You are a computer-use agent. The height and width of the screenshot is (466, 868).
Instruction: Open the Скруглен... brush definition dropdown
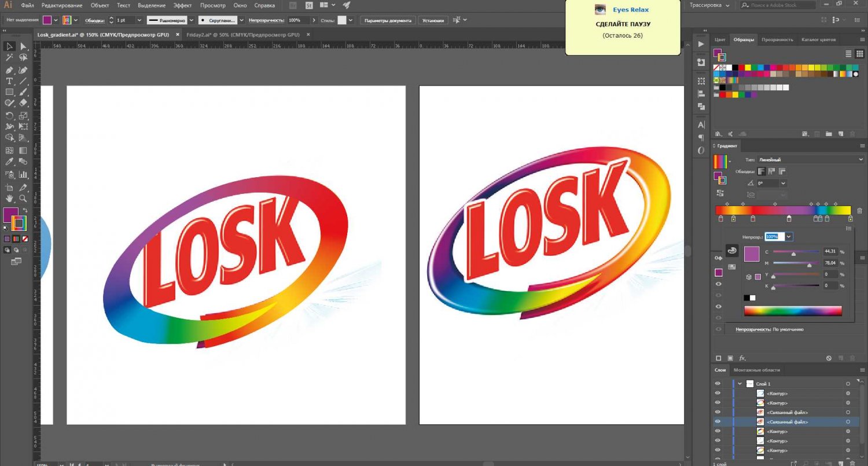click(242, 20)
